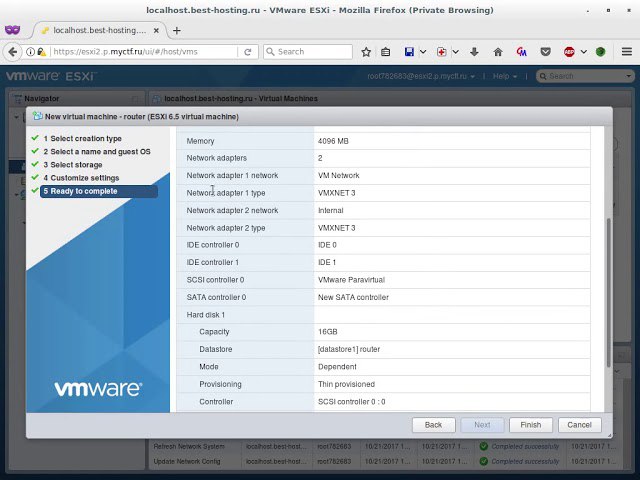The width and height of the screenshot is (640, 480).
Task: Click the disabled Next button
Action: click(x=482, y=425)
